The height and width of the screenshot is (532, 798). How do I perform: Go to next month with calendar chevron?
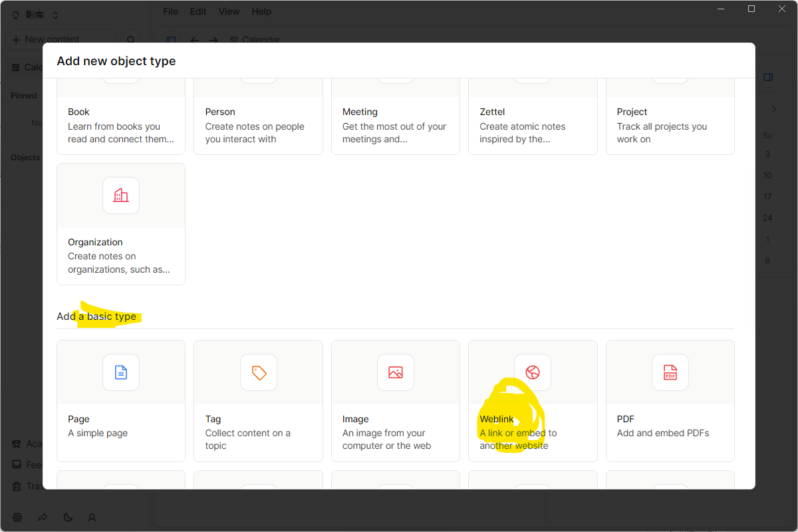tap(773, 109)
